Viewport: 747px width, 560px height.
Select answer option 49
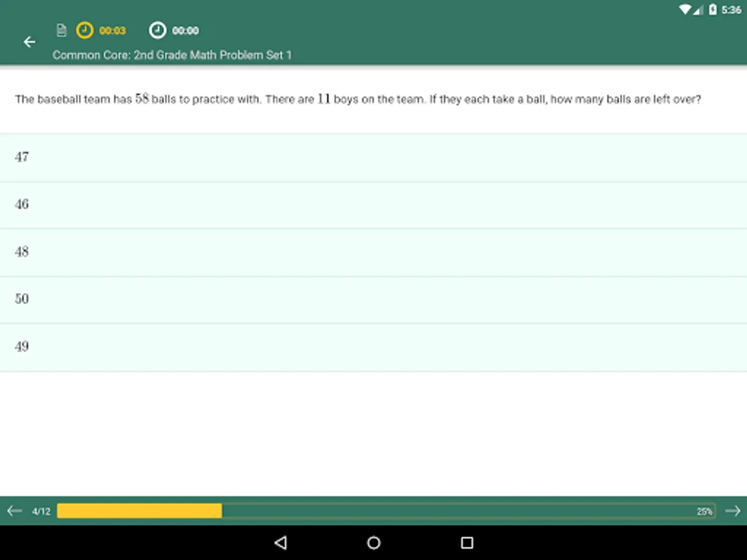(x=374, y=347)
